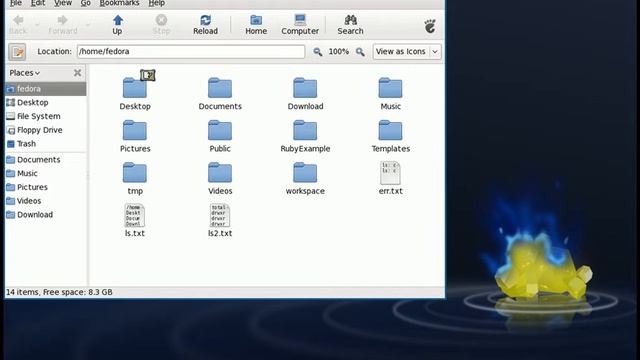Click the 100% zoom level label

pyautogui.click(x=339, y=52)
